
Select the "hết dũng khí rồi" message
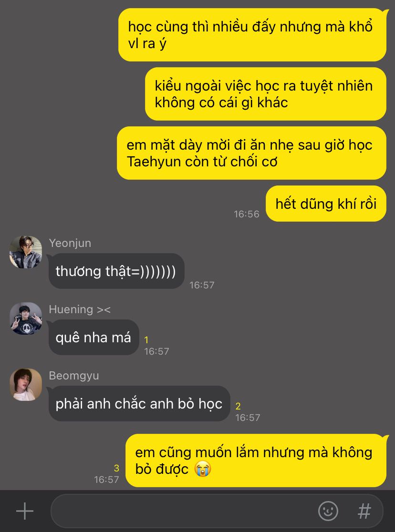pos(326,204)
